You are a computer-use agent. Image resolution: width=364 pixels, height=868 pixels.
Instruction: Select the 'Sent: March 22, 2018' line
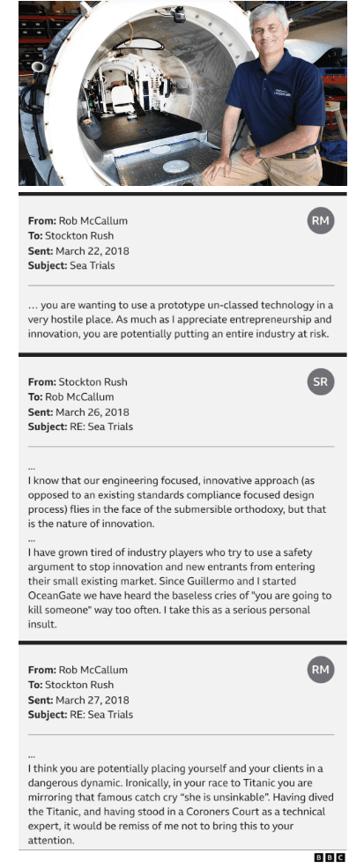pos(78,251)
